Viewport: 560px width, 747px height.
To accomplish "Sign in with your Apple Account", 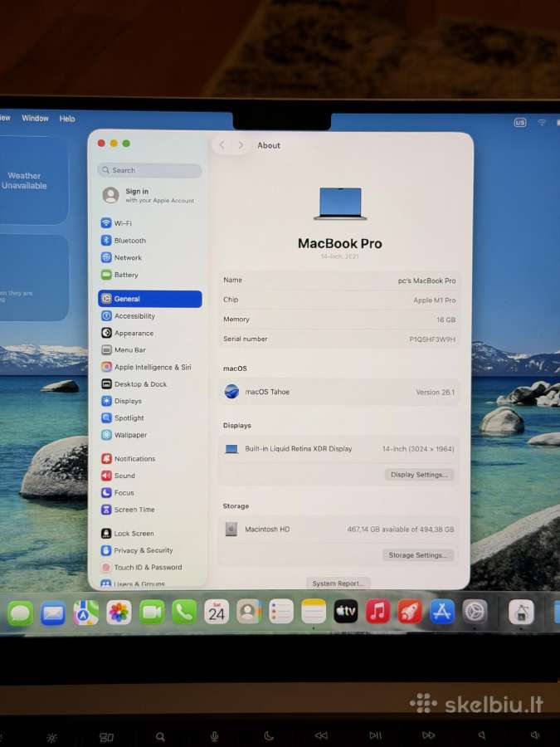I will pyautogui.click(x=150, y=195).
